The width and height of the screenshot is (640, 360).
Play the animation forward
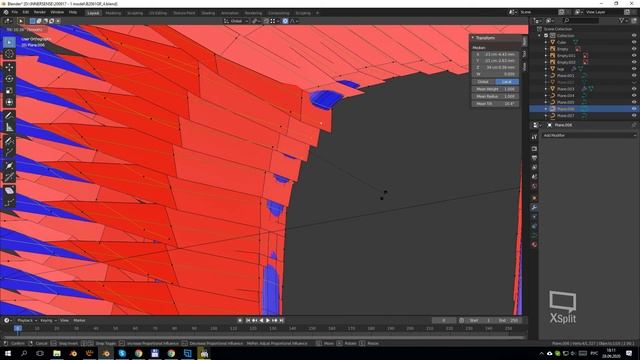click(x=268, y=320)
